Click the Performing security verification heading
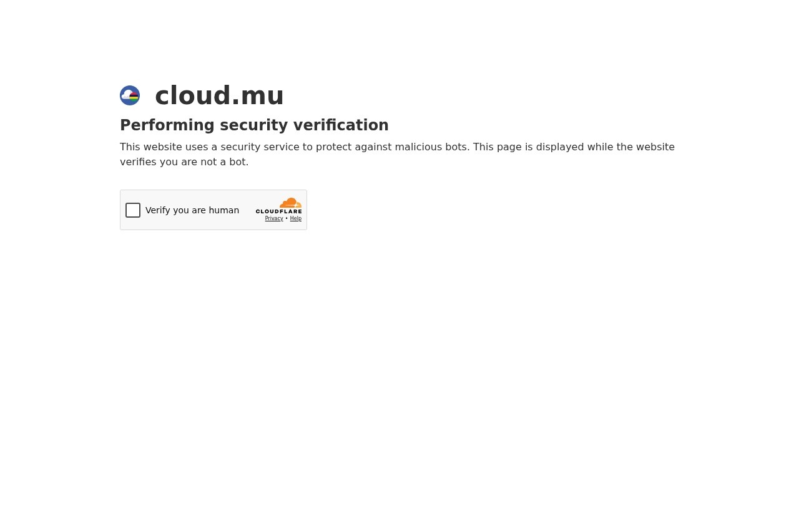Viewport: 799px width, 532px height. coord(254,125)
